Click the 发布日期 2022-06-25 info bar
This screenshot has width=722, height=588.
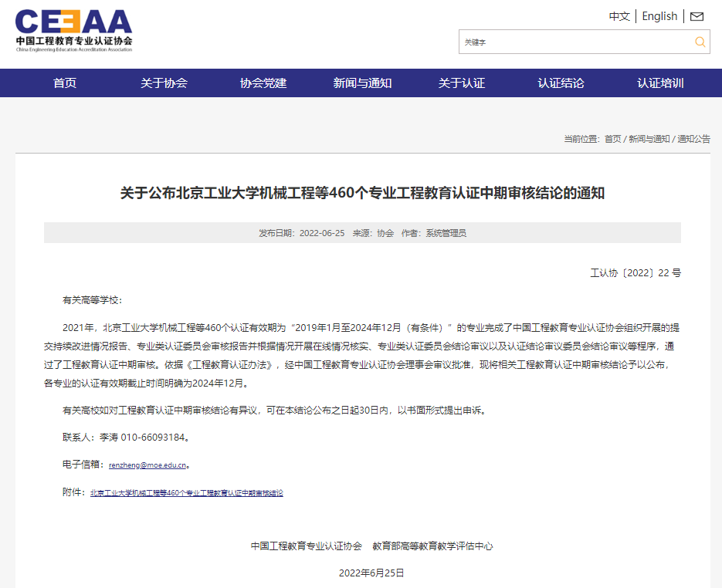[x=362, y=233]
